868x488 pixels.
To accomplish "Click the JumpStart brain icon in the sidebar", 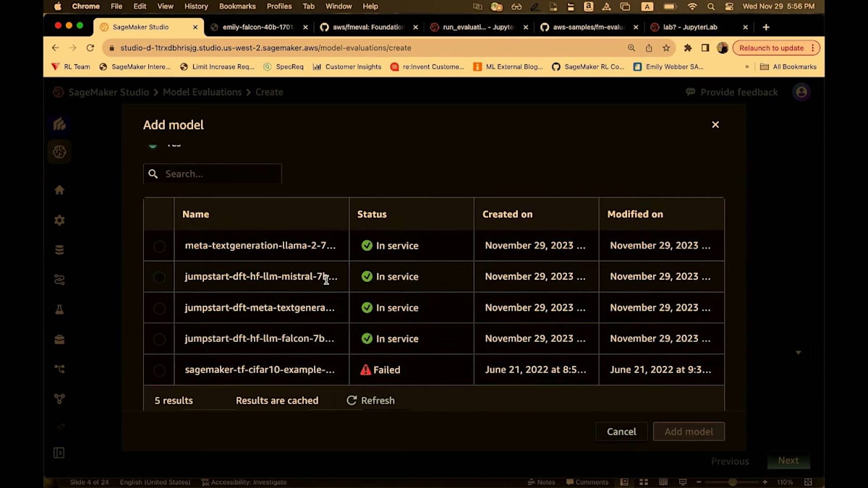I will [x=59, y=152].
